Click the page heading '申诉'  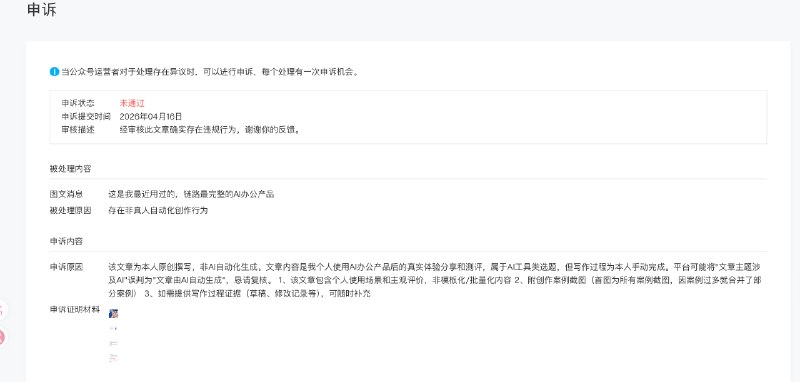[x=42, y=10]
